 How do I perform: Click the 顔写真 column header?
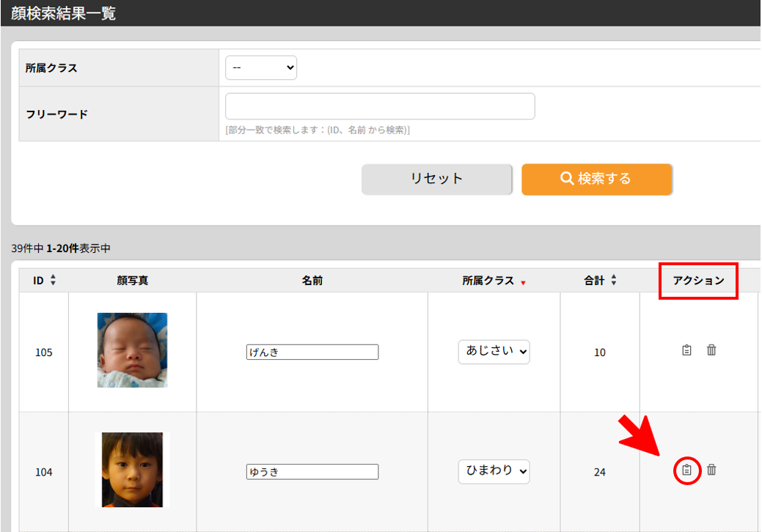(x=132, y=281)
